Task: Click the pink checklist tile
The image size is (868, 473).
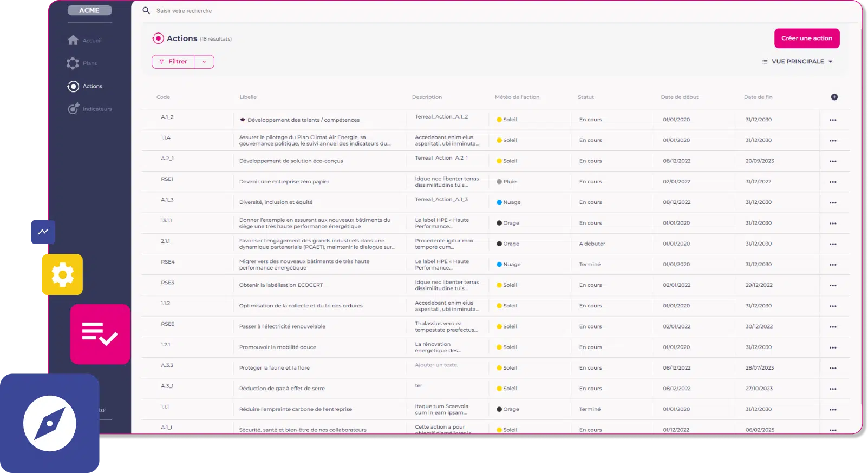Action: [100, 334]
